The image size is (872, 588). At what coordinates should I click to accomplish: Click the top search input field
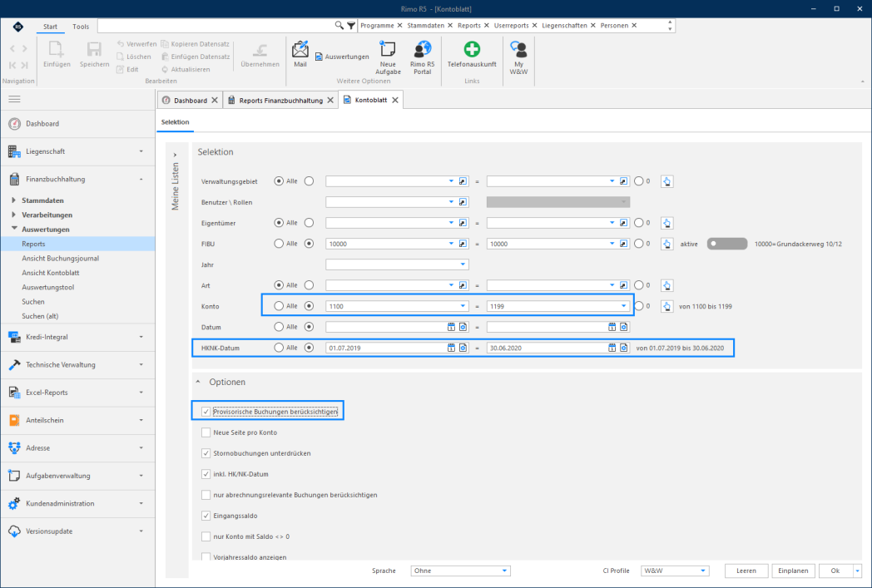(x=216, y=26)
